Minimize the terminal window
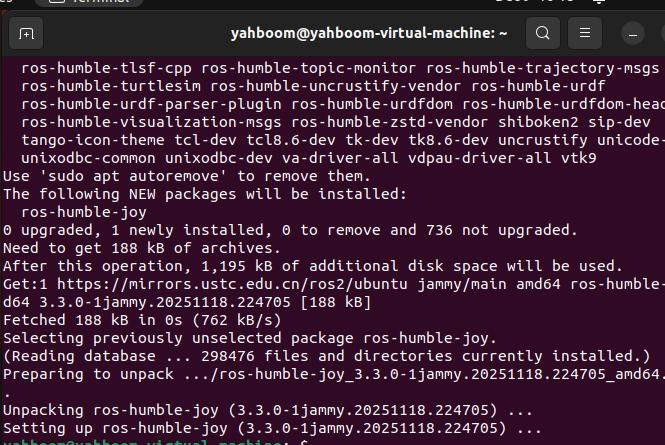 pyautogui.click(x=633, y=34)
